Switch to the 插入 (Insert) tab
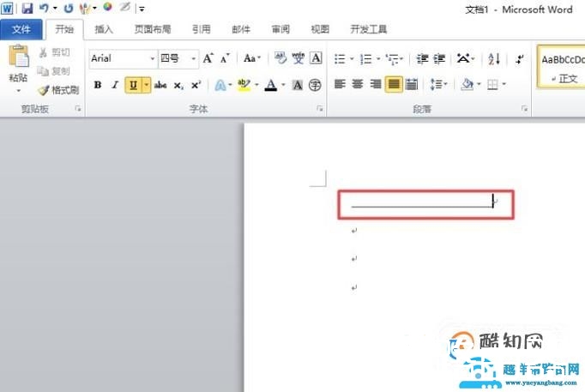This screenshot has width=585, height=392. [104, 29]
